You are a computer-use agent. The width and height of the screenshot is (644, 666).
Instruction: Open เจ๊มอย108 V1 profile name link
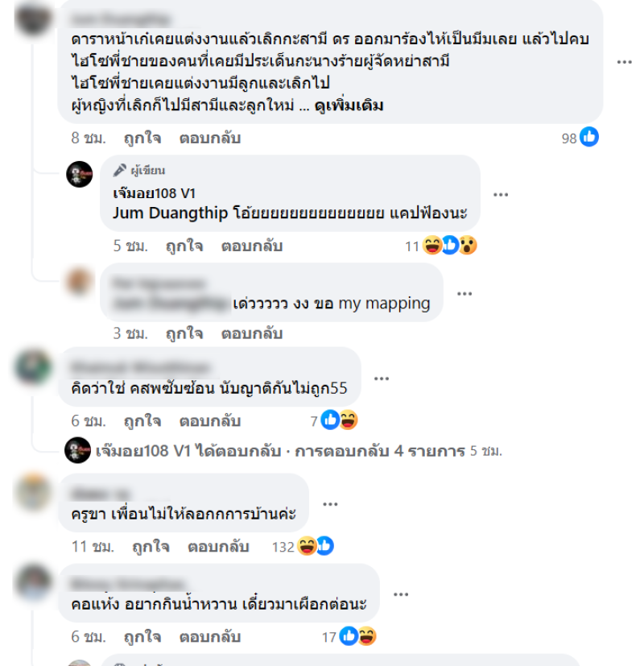(154, 193)
